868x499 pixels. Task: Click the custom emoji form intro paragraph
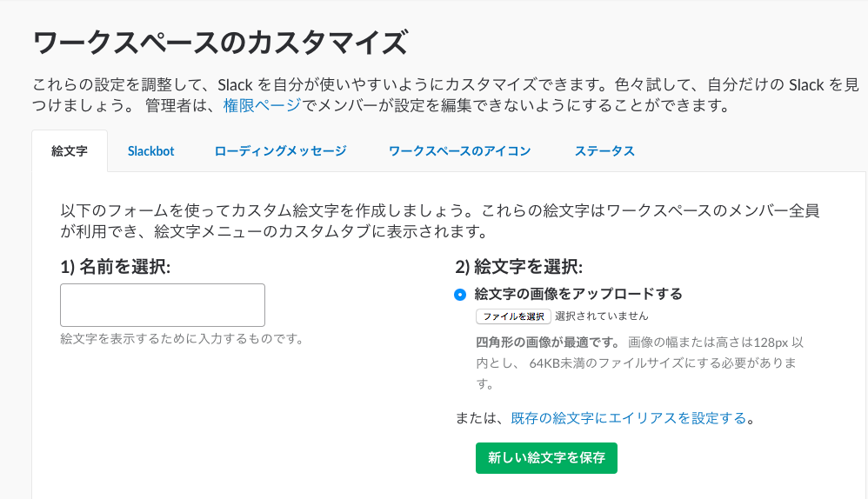(439, 222)
